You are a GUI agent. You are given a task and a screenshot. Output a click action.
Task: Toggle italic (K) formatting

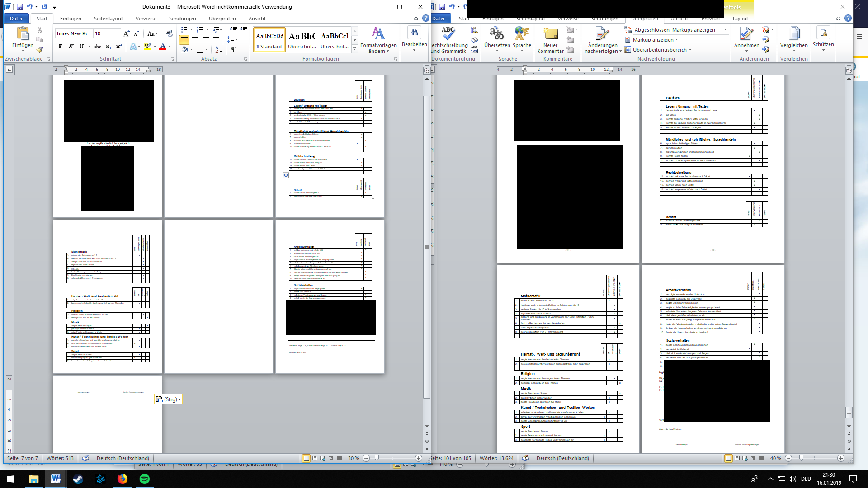71,47
